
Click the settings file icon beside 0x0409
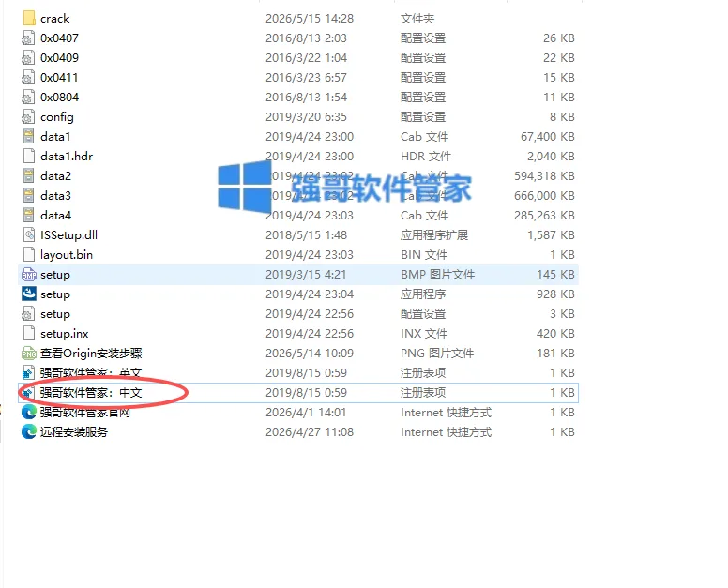tap(29, 57)
